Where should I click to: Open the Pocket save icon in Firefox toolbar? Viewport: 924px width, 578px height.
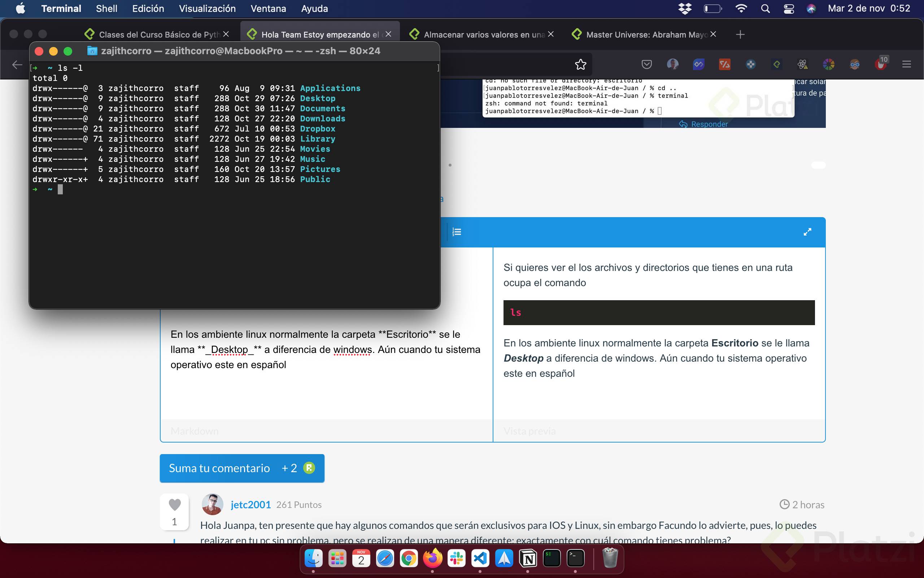(646, 64)
